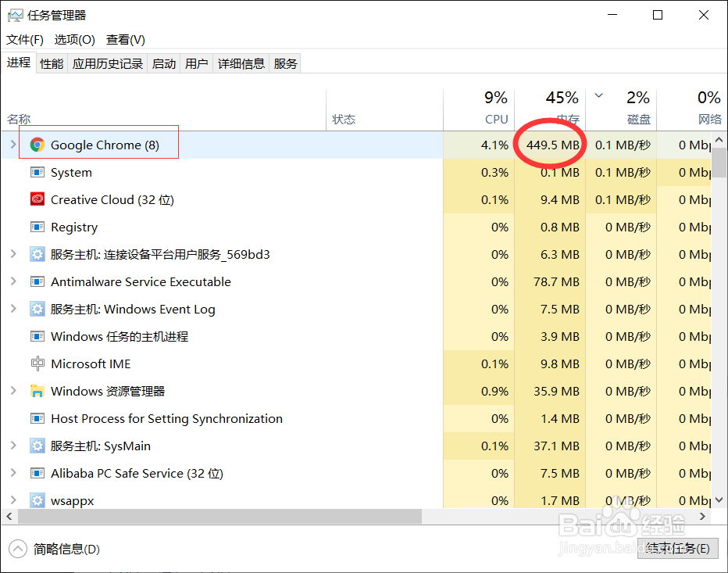This screenshot has height=573, width=728.
Task: Click the Creative Cloud red icon
Action: (37, 199)
